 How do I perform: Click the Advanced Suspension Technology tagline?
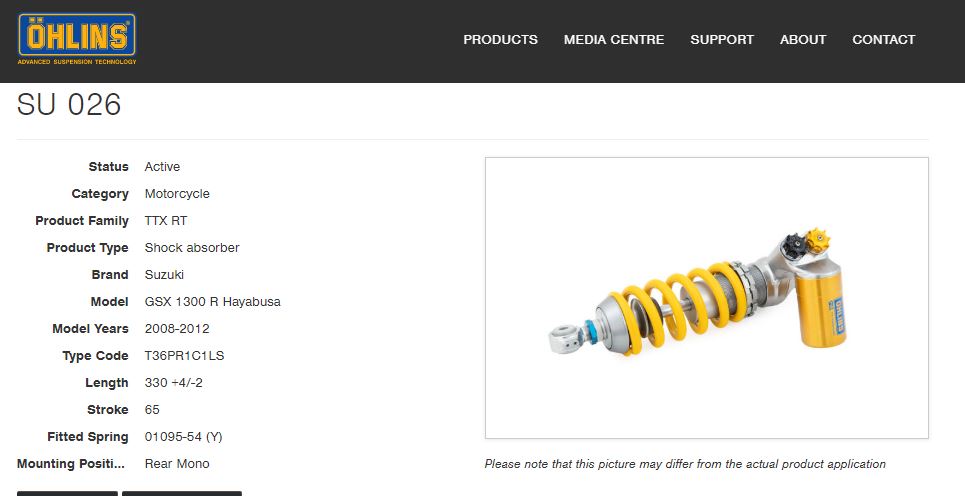click(77, 62)
